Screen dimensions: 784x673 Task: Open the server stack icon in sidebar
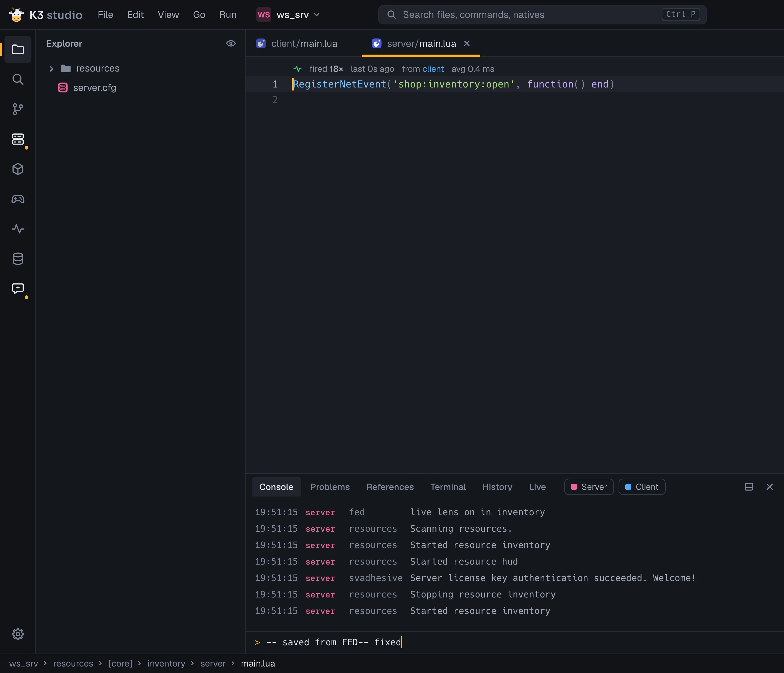18,139
